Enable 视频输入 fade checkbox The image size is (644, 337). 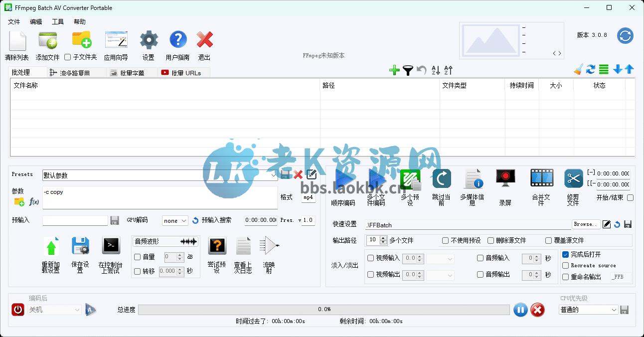[x=370, y=258]
